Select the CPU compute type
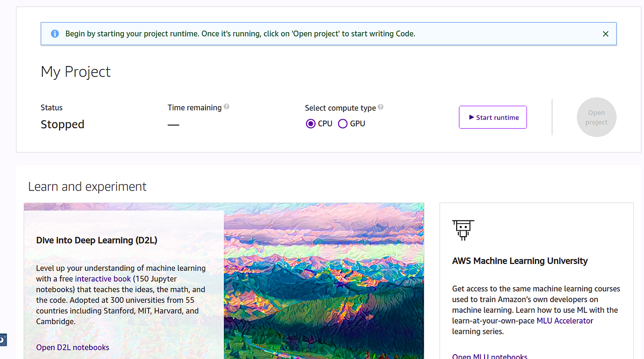 pos(310,123)
